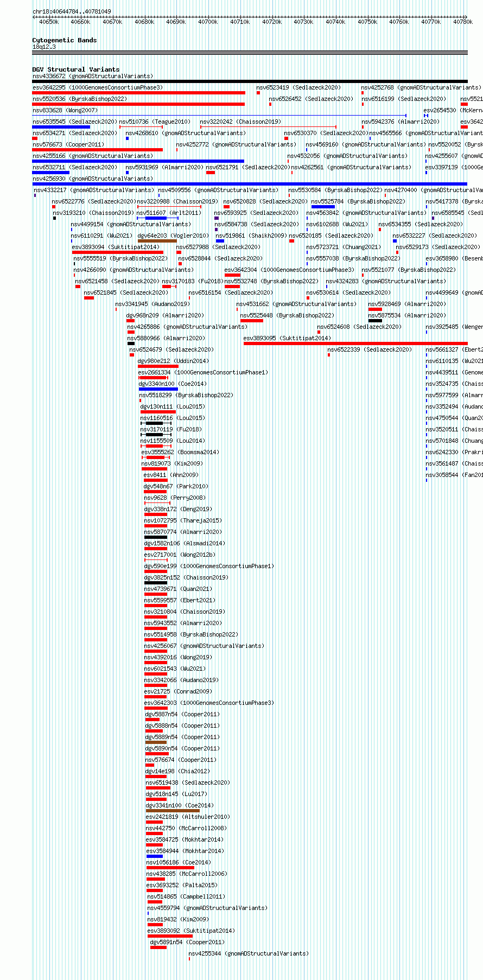Select variant nsv1056186 (Coe2014) label
The width and height of the screenshot is (483, 980).
pyautogui.click(x=179, y=862)
